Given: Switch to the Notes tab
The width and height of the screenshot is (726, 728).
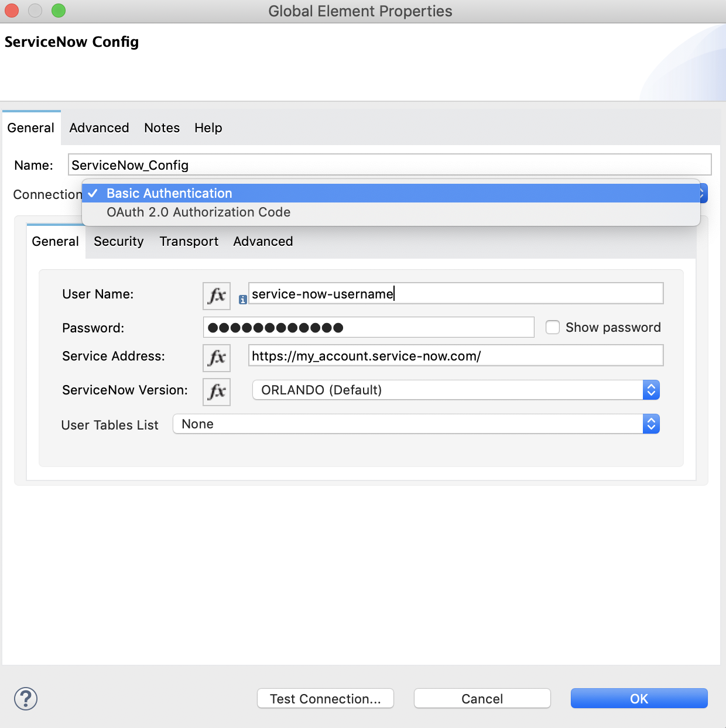Looking at the screenshot, I should click(162, 128).
